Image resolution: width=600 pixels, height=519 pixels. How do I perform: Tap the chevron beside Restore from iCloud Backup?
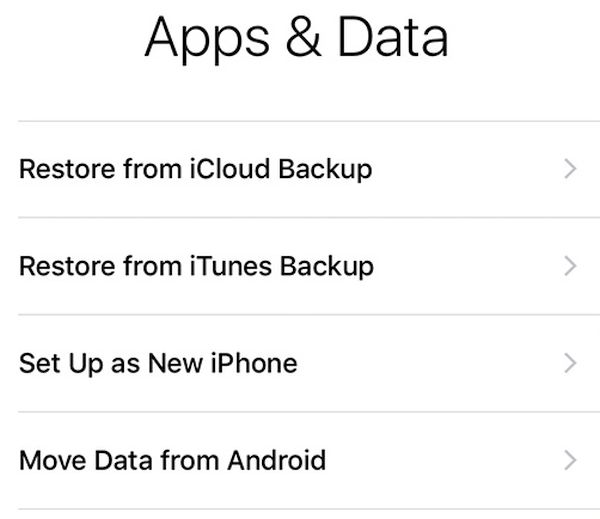570,169
